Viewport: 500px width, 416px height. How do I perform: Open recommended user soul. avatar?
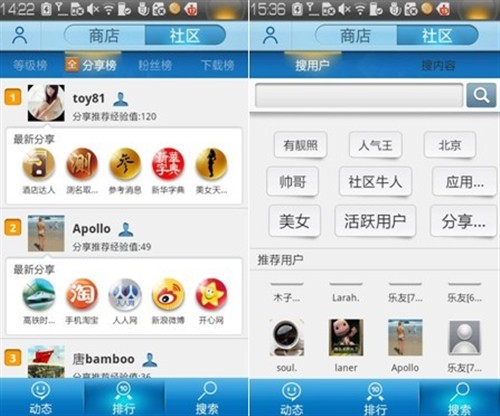(x=287, y=338)
